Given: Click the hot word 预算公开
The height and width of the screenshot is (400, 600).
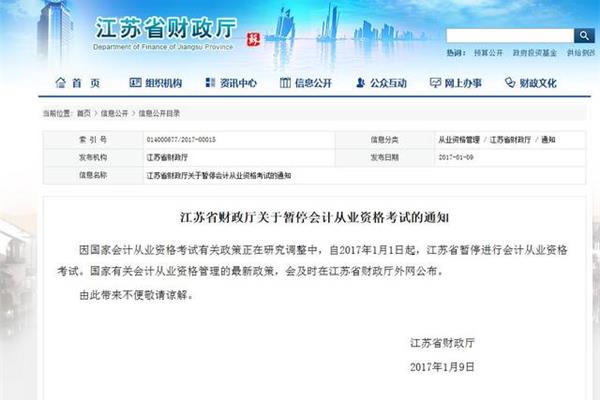Looking at the screenshot, I should coord(488,53).
